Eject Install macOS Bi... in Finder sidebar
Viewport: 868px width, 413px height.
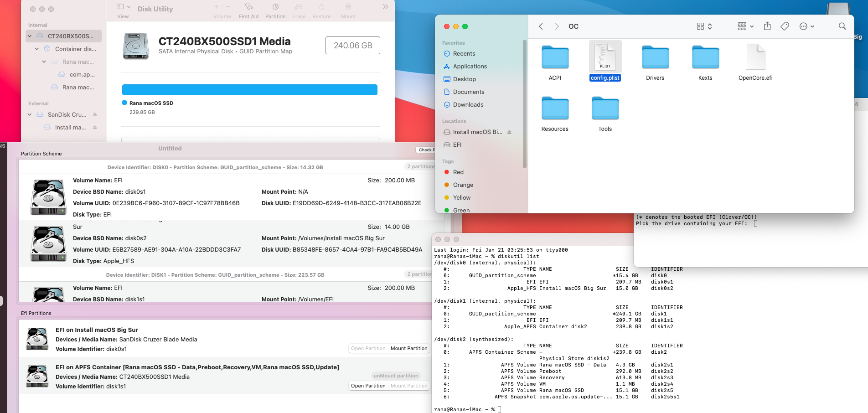(509, 132)
